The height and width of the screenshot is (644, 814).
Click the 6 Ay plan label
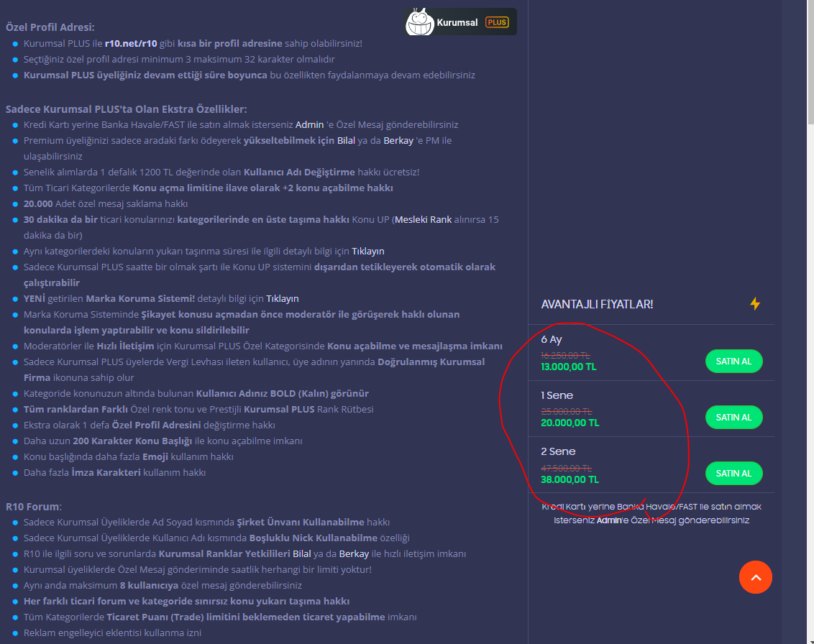552,339
